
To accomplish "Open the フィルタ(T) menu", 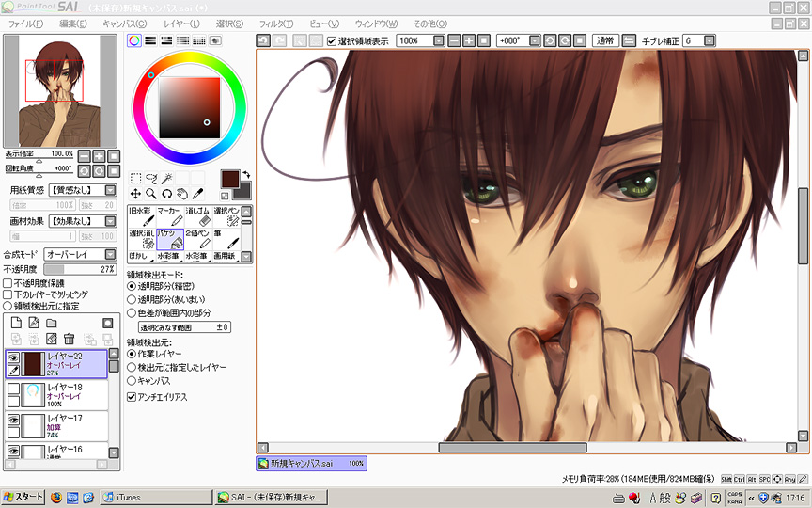I will (x=276, y=24).
